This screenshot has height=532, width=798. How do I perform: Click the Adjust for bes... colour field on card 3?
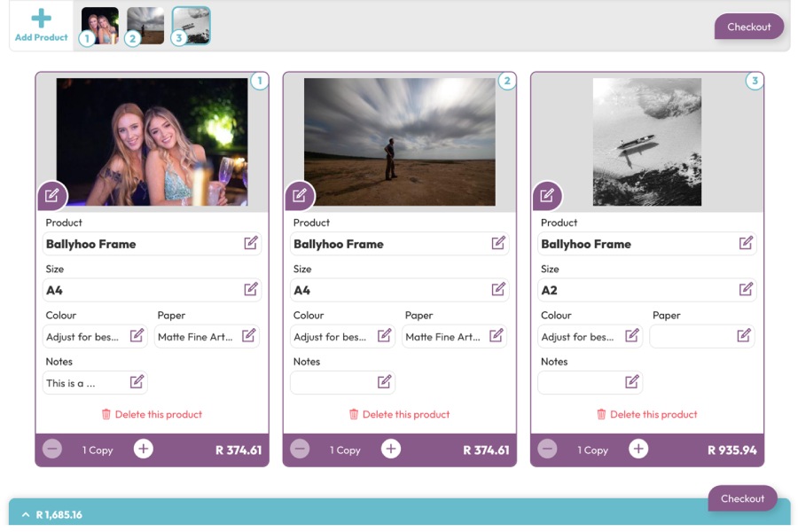click(x=590, y=336)
